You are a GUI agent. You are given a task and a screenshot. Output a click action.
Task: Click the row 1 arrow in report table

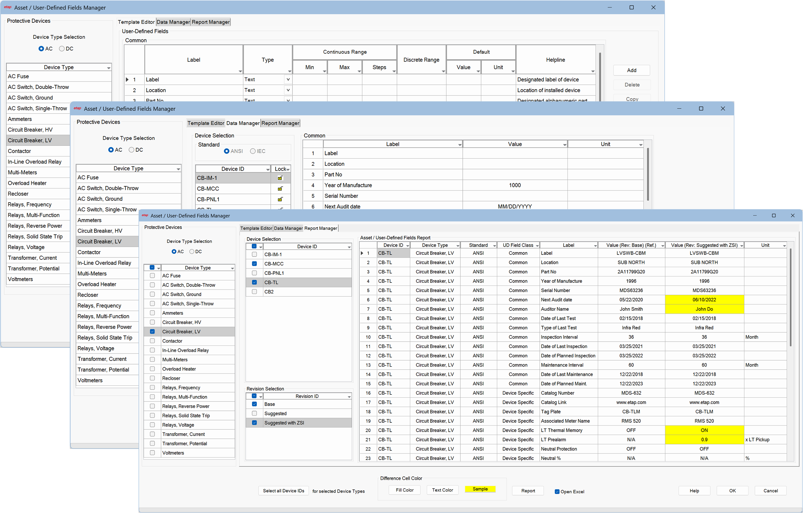[x=362, y=253]
